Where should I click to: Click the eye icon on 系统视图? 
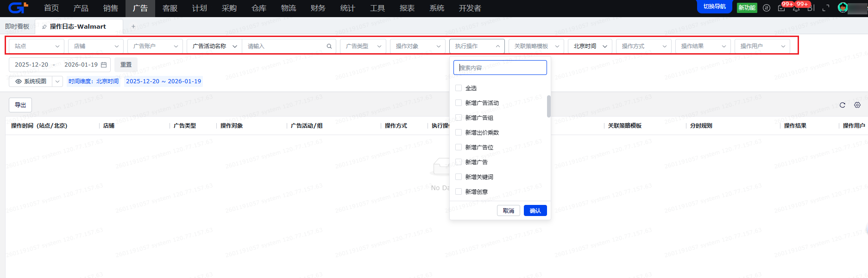coord(19,81)
